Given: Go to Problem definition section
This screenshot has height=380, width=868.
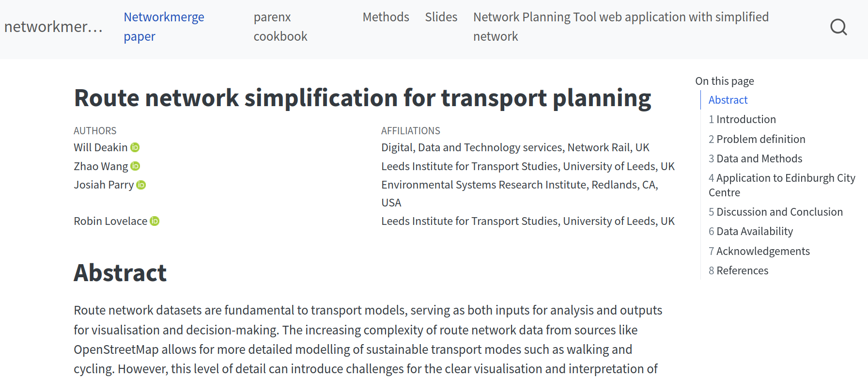Looking at the screenshot, I should [x=760, y=139].
